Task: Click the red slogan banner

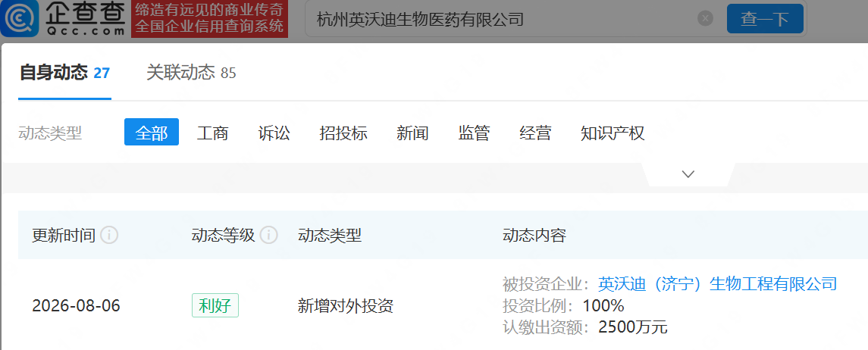Action: 210,18
